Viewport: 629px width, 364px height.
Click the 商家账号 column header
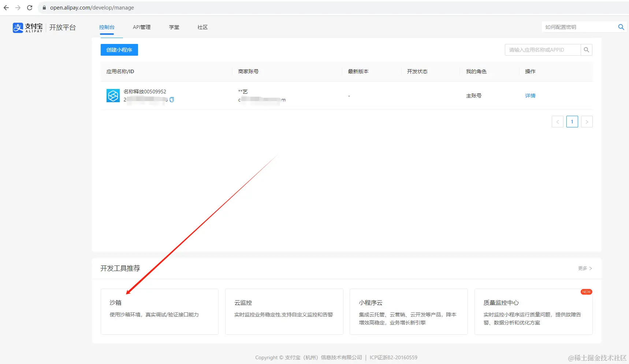(248, 71)
